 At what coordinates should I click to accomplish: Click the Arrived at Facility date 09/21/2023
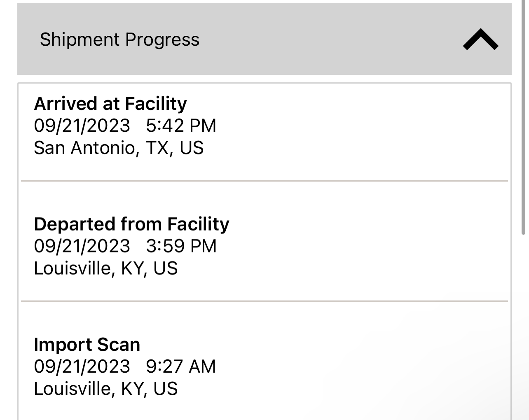pyautogui.click(x=82, y=126)
